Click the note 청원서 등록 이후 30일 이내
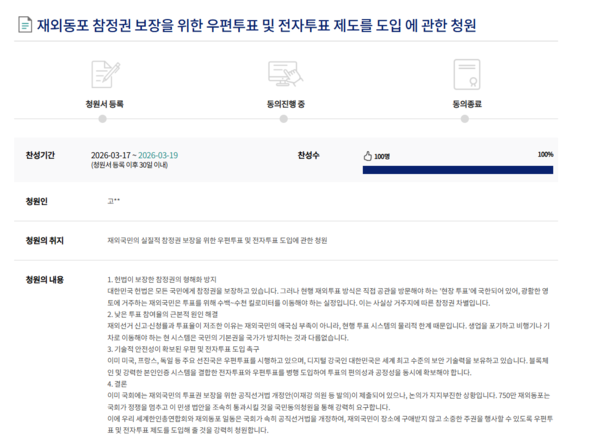Image resolution: width=600 pixels, height=441 pixels. [129, 165]
